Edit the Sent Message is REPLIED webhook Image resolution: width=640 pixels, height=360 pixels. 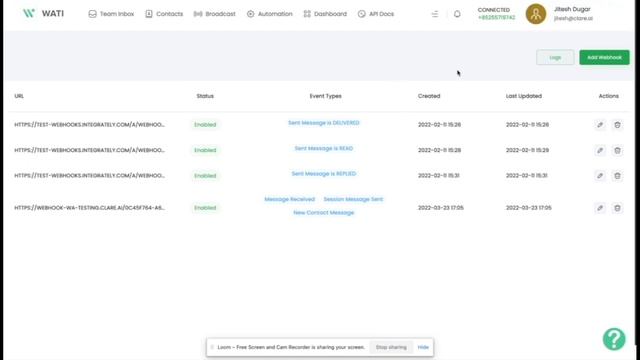[x=600, y=176]
